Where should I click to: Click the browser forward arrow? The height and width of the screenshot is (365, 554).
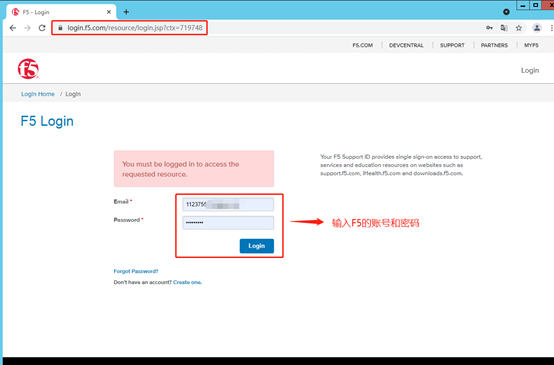(27, 28)
